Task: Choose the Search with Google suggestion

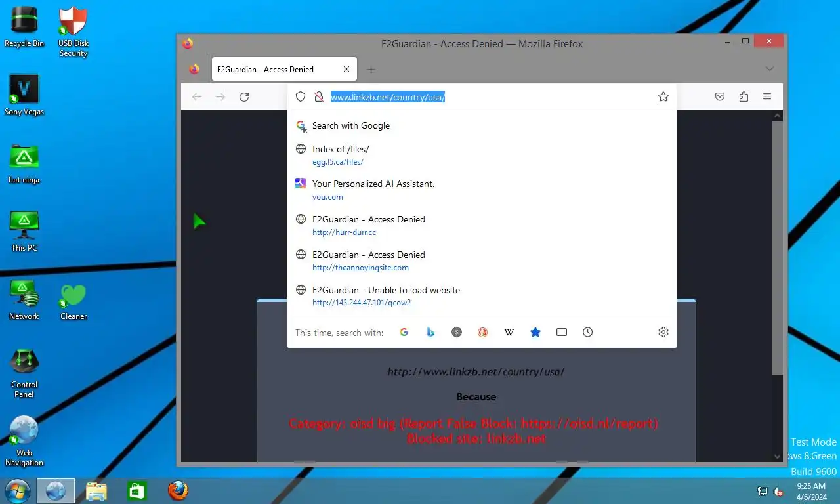Action: point(482,125)
